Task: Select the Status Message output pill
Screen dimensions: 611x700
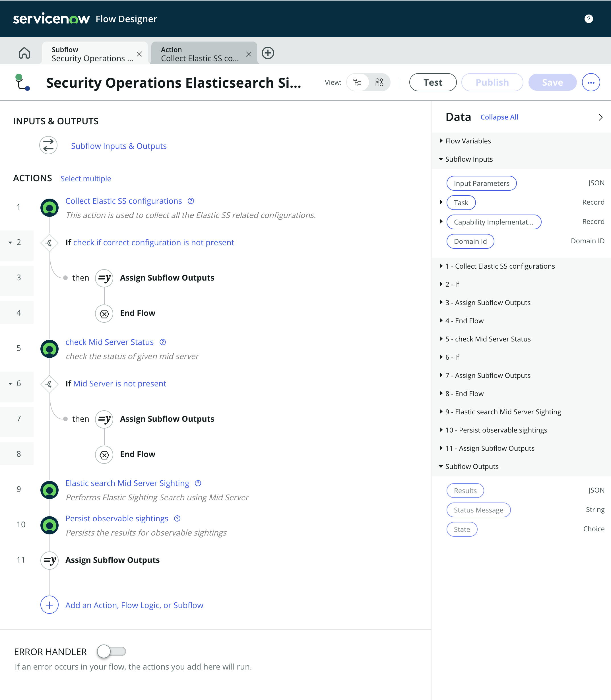Action: coord(478,510)
